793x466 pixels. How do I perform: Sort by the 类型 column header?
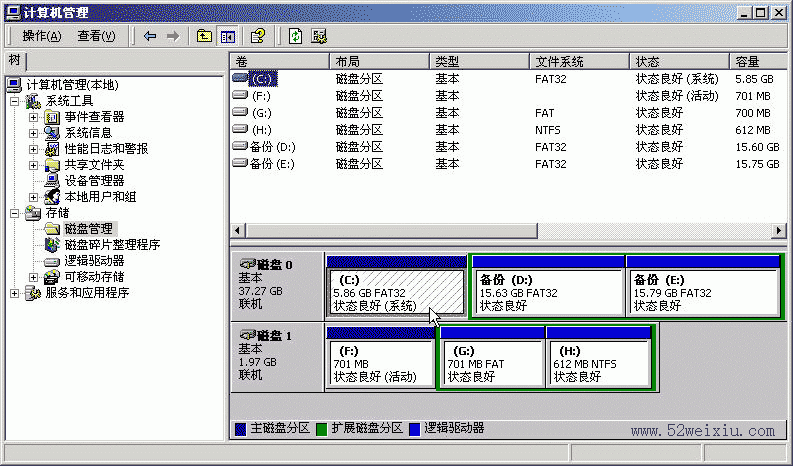[x=479, y=61]
